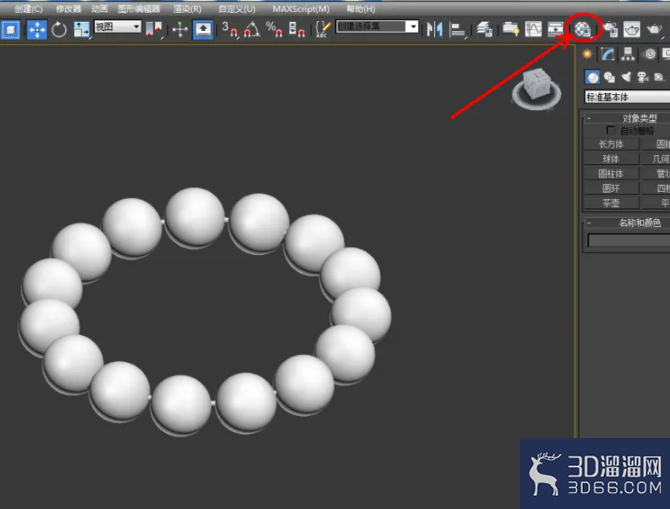Enable the 自动栅格 checkbox
Image resolution: width=670 pixels, height=509 pixels.
[x=611, y=130]
